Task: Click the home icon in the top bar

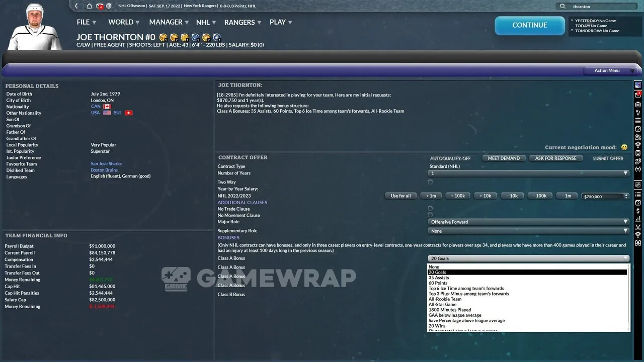Action: coord(90,6)
